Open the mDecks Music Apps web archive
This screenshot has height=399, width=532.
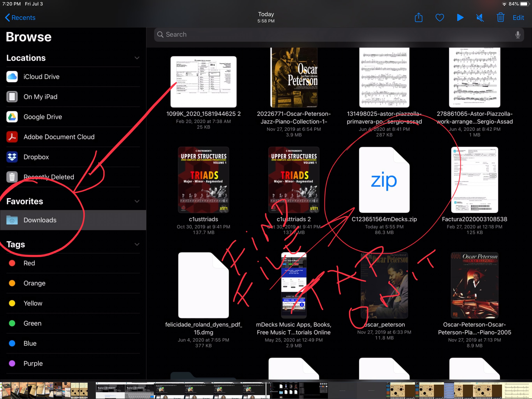point(294,285)
